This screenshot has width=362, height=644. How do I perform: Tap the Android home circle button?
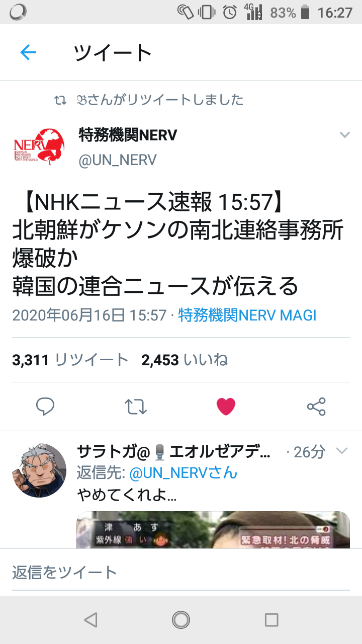tap(181, 620)
